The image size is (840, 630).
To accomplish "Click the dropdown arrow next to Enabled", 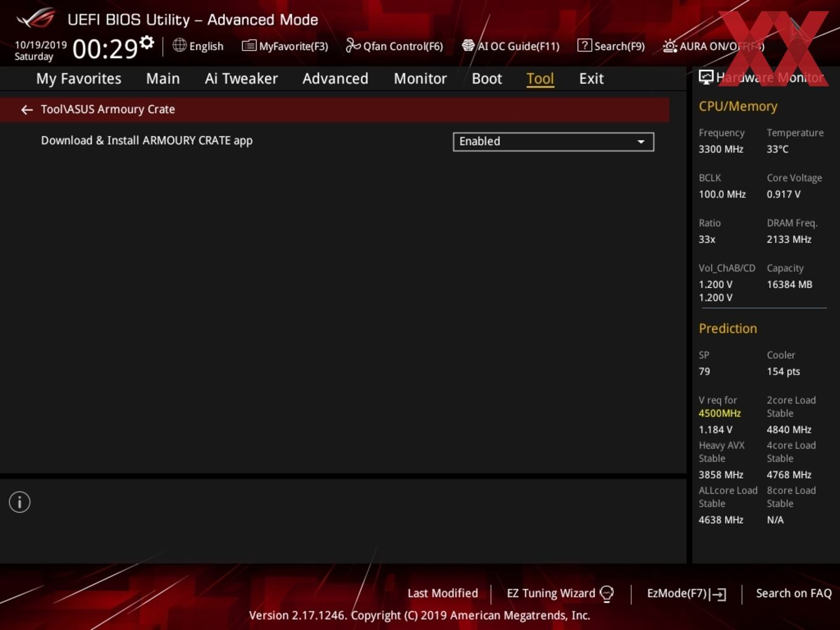I will coord(641,141).
